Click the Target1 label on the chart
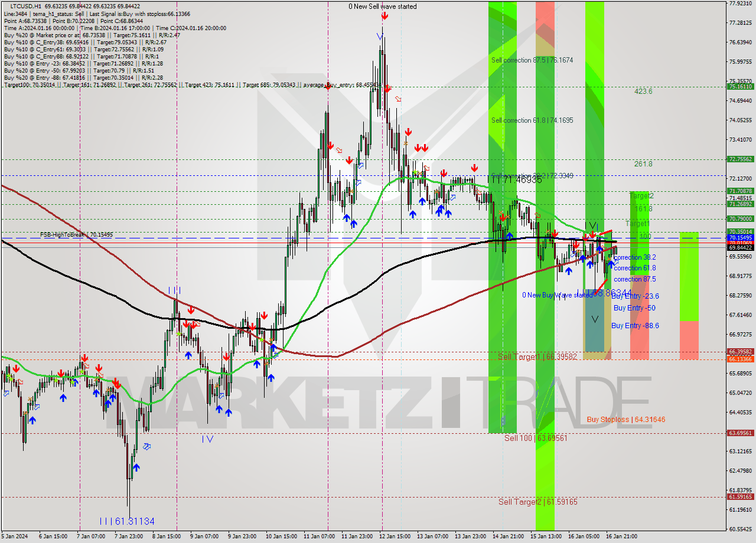756x543 pixels. click(637, 224)
